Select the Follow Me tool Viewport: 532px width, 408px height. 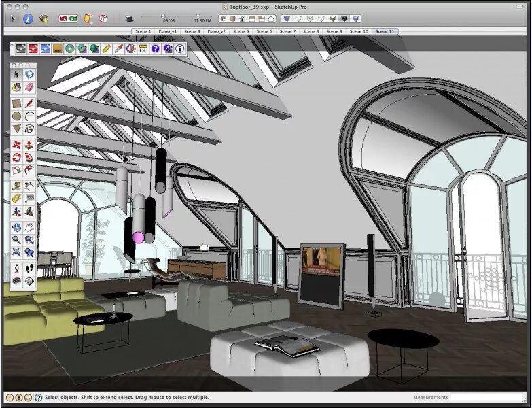29,158
